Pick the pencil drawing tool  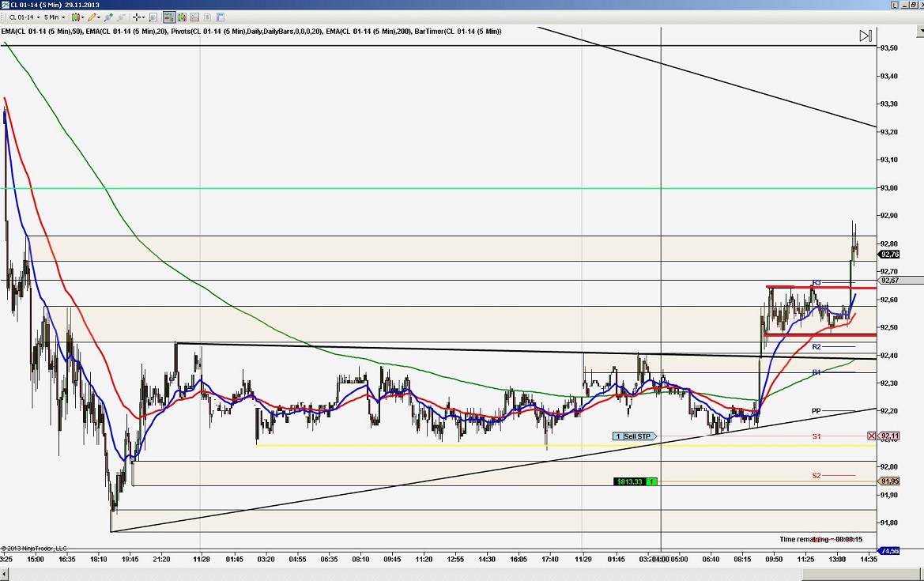click(x=92, y=17)
